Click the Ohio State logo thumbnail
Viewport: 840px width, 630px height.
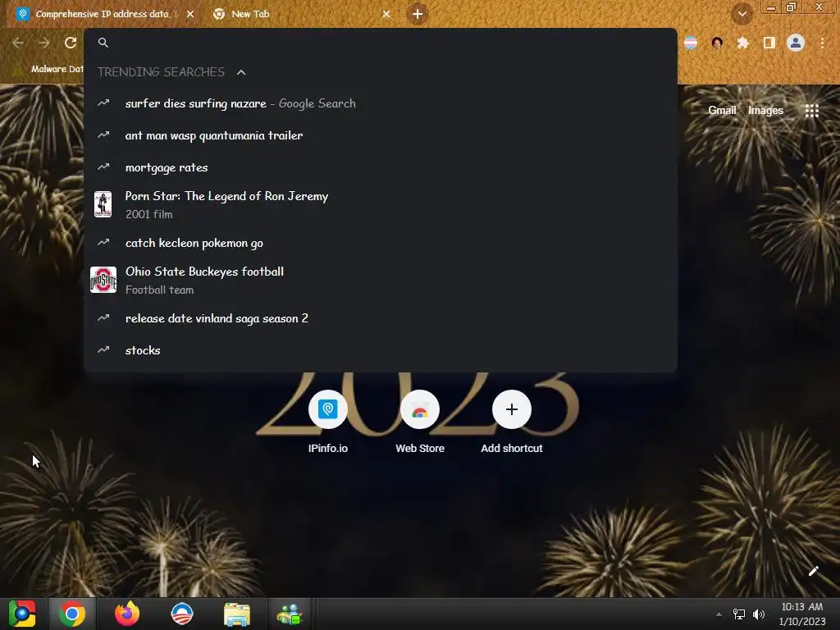click(x=103, y=280)
